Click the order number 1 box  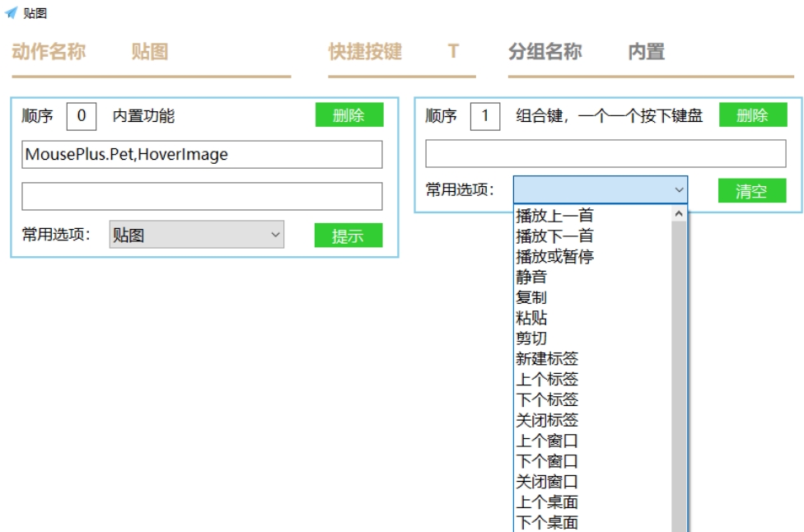coord(485,117)
